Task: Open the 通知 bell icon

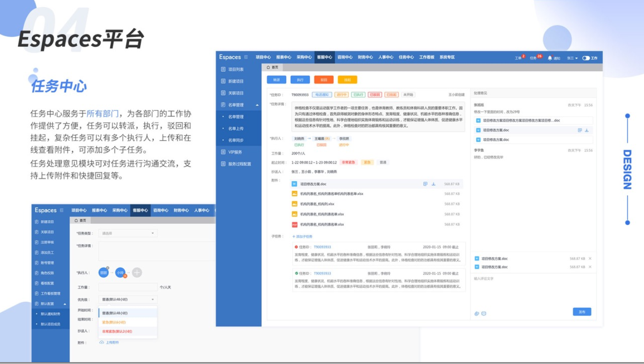Action: coord(550,58)
